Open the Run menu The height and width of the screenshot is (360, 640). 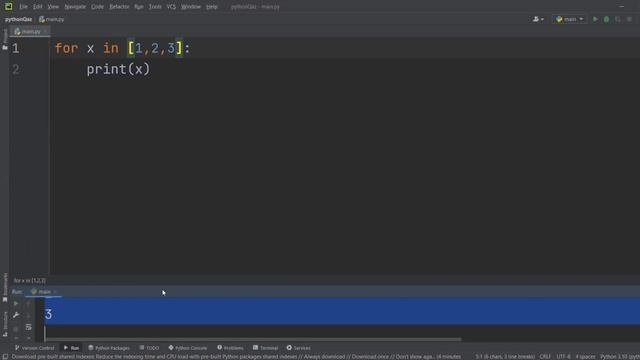(x=139, y=7)
